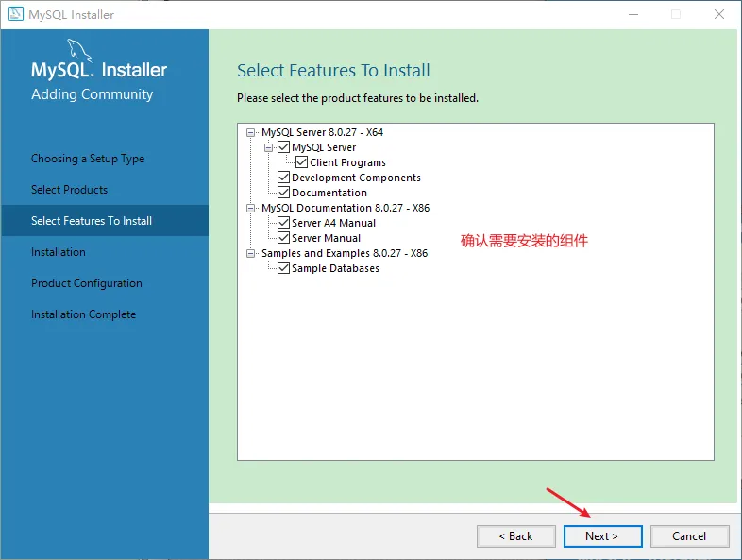
Task: Select the Choosing a Setup Type step
Action: click(x=88, y=159)
